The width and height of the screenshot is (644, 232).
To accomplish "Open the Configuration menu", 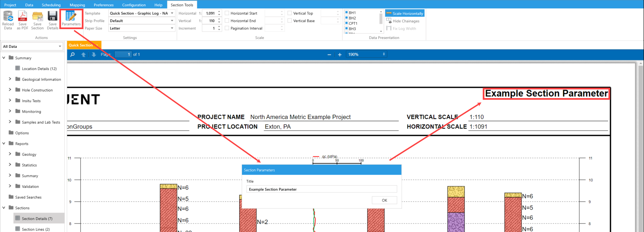I will pyautogui.click(x=134, y=5).
